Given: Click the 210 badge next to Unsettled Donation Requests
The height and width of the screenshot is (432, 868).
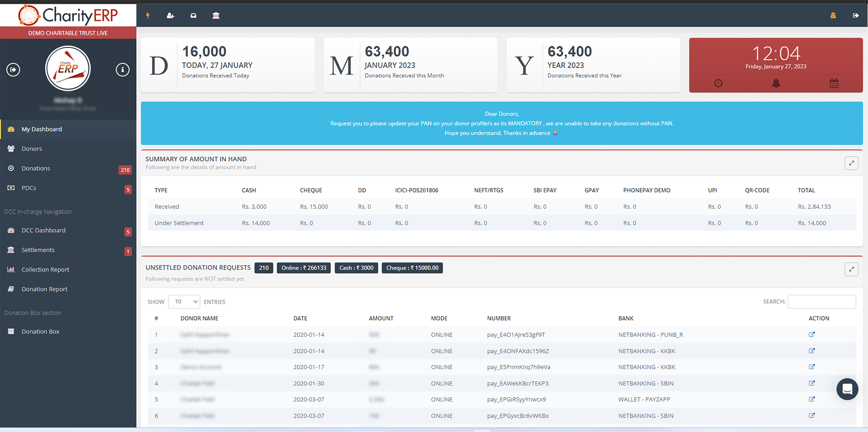Looking at the screenshot, I should pos(264,268).
